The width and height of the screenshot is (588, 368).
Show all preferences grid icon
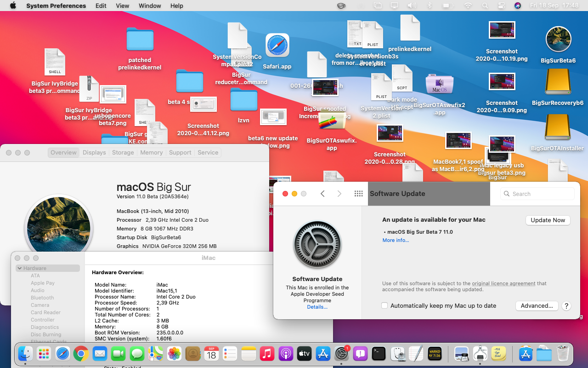[x=359, y=194]
